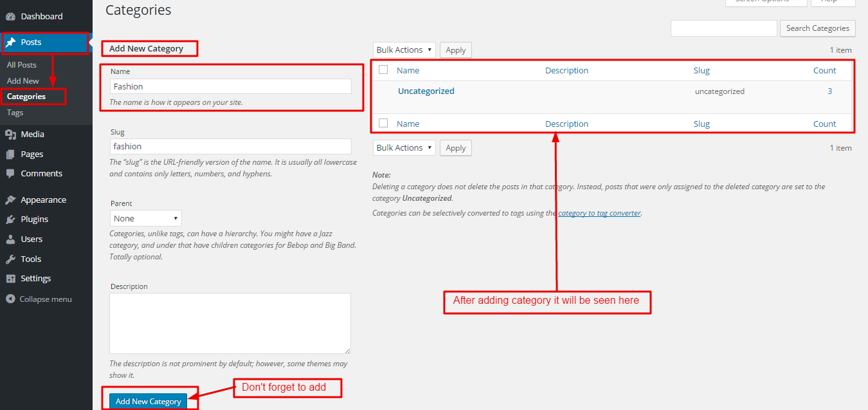Click the Users person icon
The width and height of the screenshot is (868, 410).
coord(10,239)
